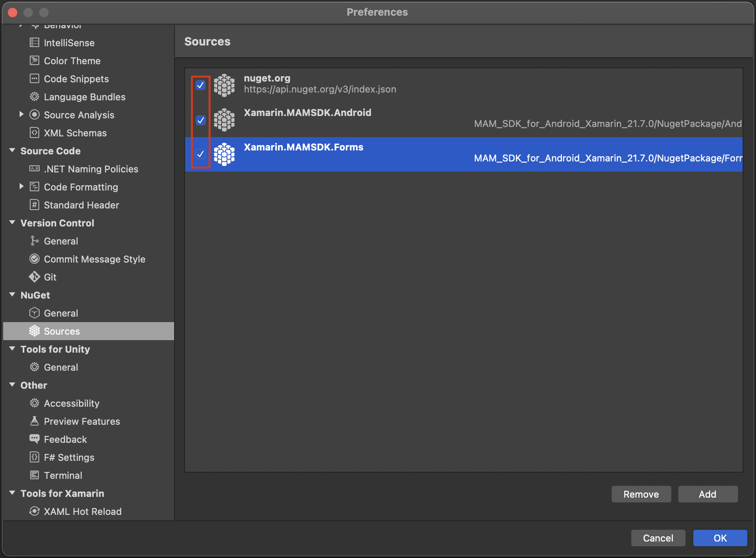Click the Feedback speech bubble icon

[35, 439]
